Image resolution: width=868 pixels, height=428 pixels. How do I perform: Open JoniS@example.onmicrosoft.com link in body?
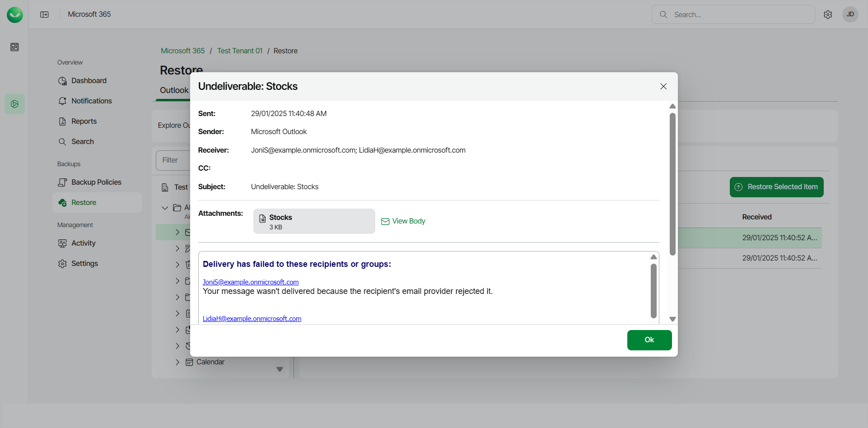[251, 282]
